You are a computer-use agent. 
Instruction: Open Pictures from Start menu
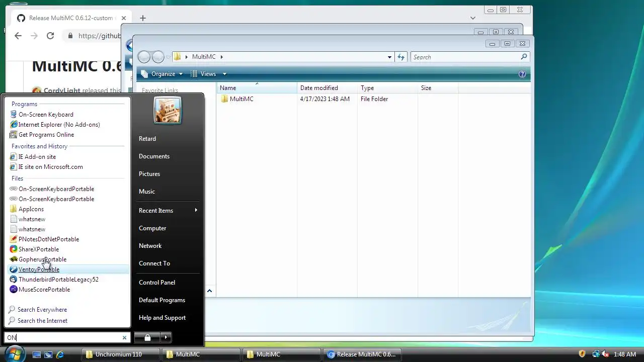click(x=149, y=174)
